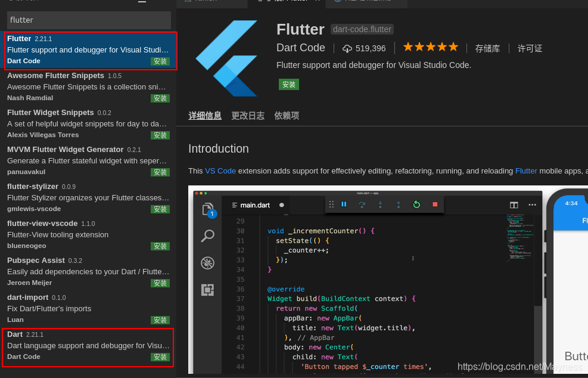Click the Dart Code publisher name

click(300, 48)
